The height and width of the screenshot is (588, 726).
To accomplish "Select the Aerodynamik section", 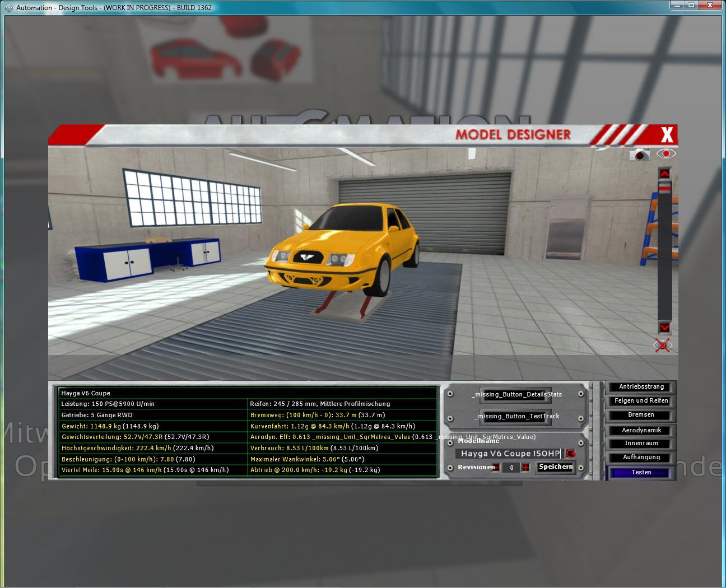I will click(641, 430).
